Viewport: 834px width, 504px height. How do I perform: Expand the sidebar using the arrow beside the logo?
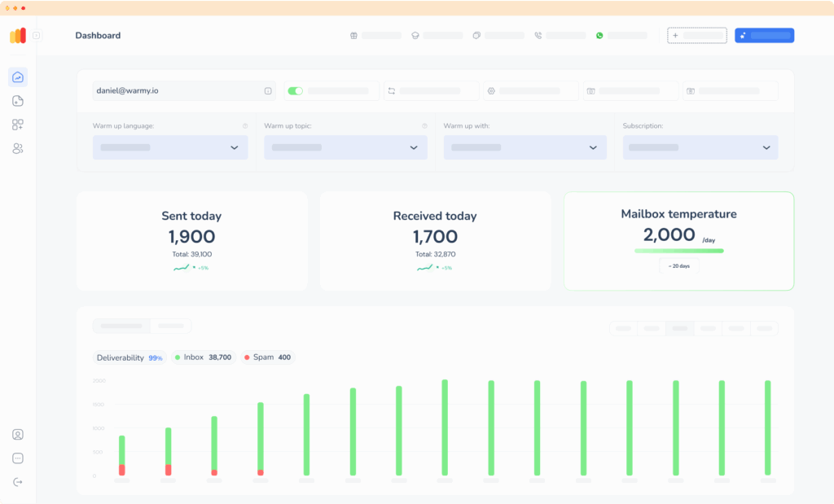36,36
